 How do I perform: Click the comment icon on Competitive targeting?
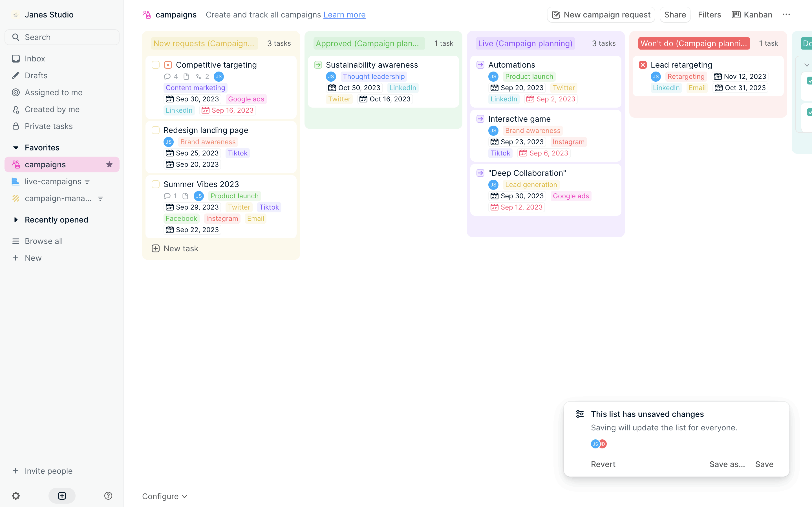pyautogui.click(x=167, y=76)
